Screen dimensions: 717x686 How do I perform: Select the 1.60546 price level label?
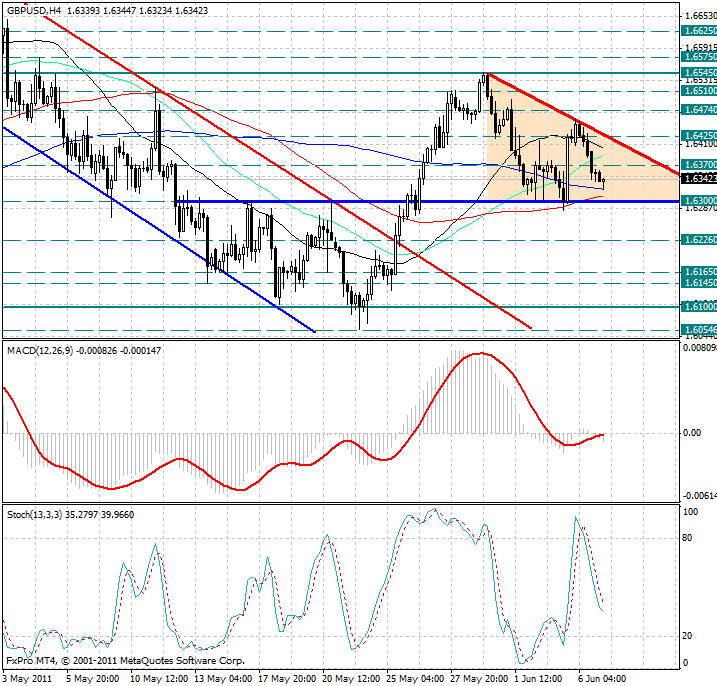pos(699,330)
